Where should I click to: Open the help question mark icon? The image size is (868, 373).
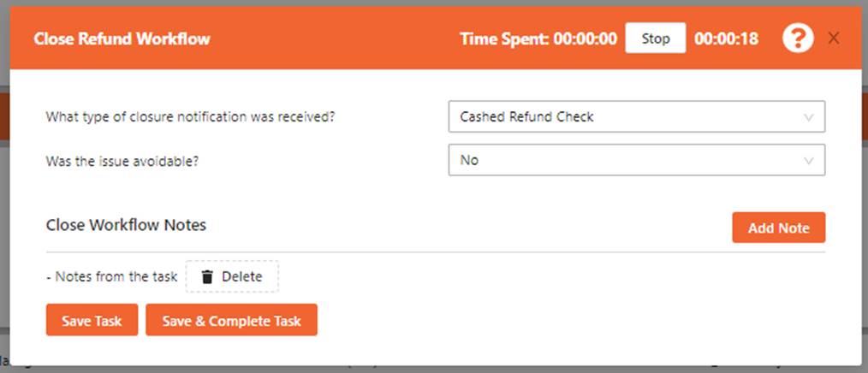(798, 38)
